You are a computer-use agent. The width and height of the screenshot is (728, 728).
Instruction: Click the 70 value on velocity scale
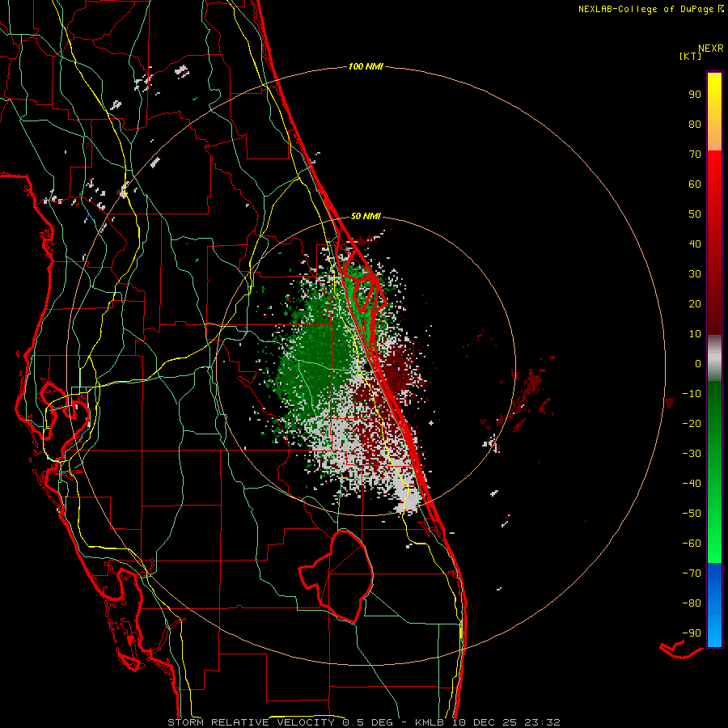click(x=695, y=154)
